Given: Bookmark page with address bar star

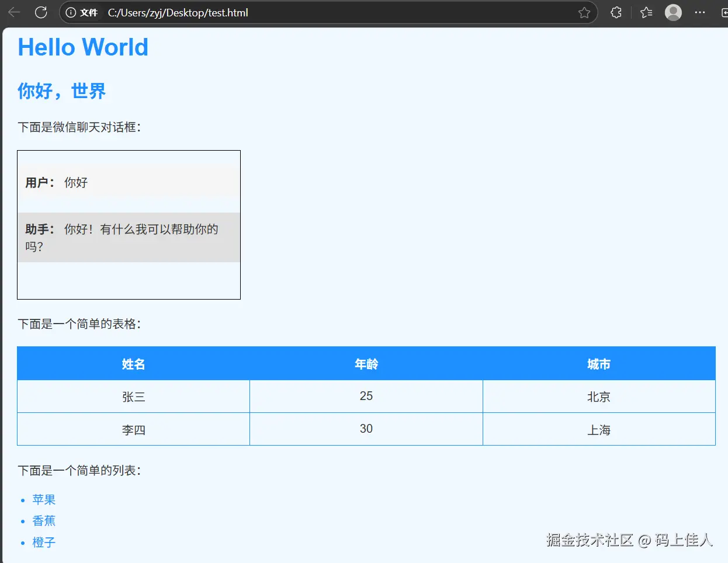Looking at the screenshot, I should (584, 12).
